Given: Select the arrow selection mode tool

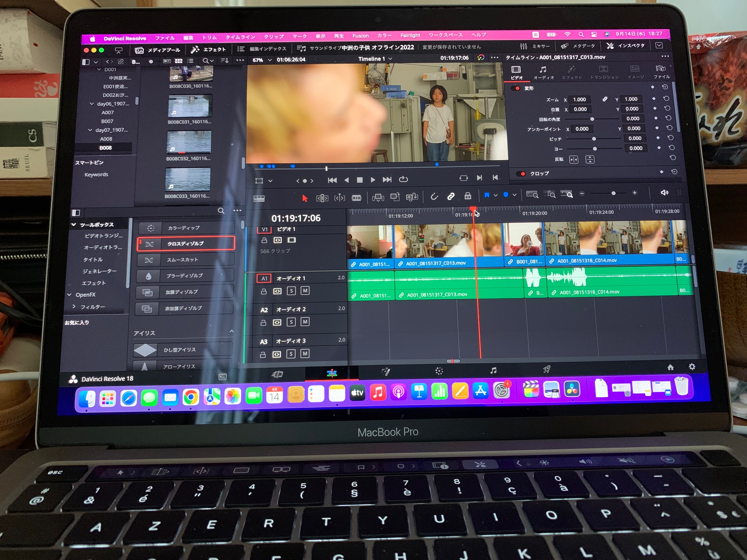Looking at the screenshot, I should [305, 198].
